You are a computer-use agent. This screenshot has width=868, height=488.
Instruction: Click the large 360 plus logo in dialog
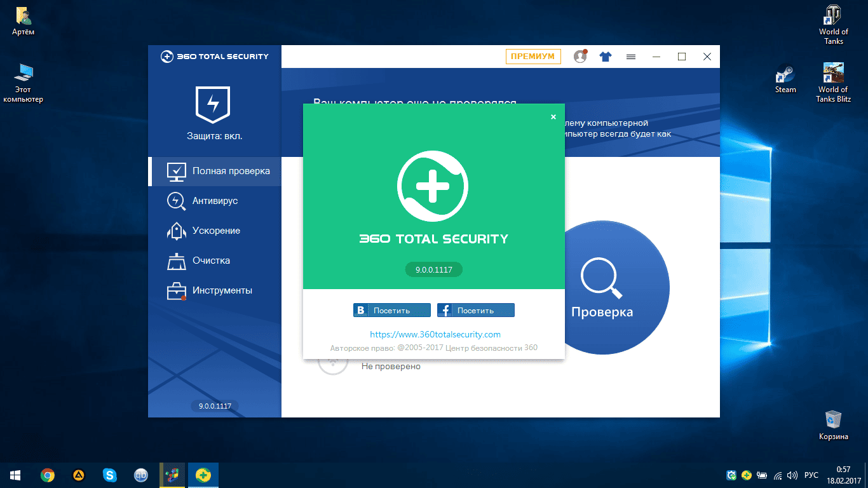pos(433,186)
